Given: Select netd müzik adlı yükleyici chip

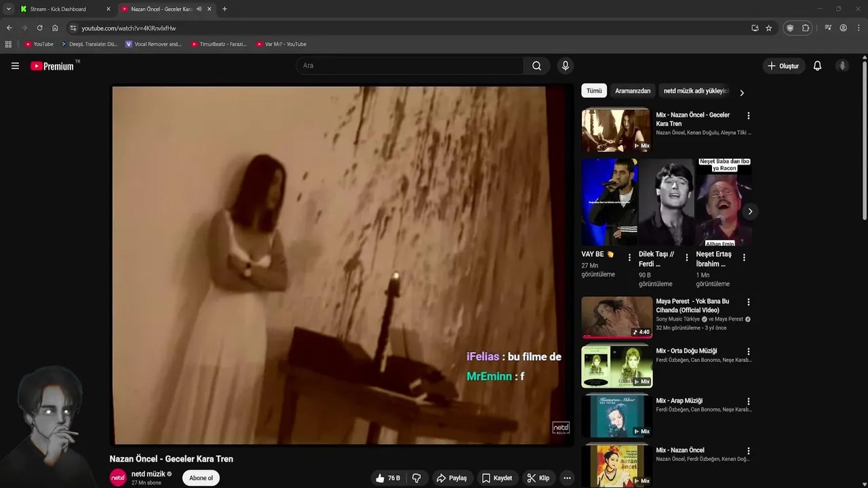Looking at the screenshot, I should [695, 91].
